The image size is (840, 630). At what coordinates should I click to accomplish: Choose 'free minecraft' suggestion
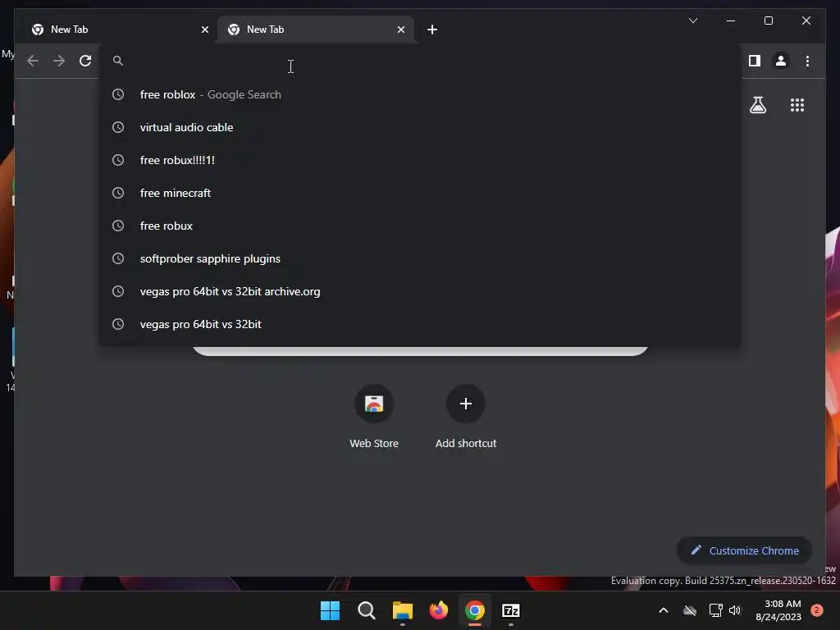419,193
